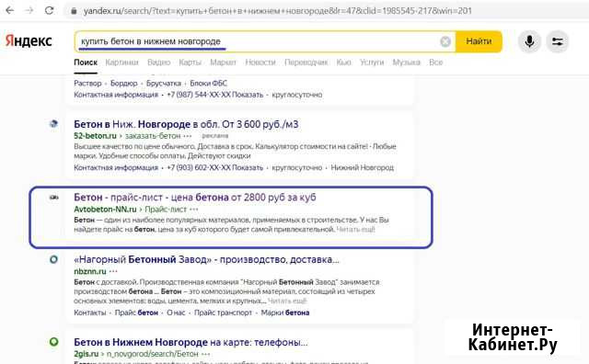
Task: Click green favicon of 2gis.ru result
Action: tap(53, 342)
